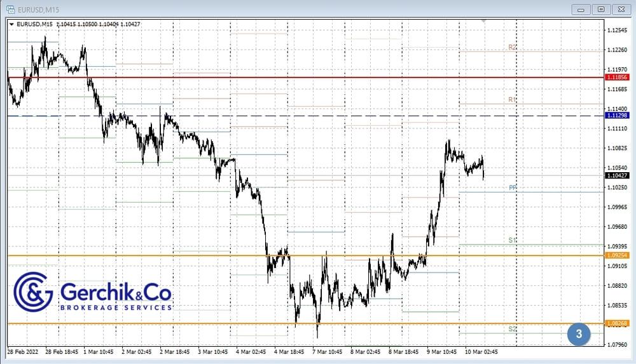Click the Gerchik & Co logo emblem
Image resolution: width=636 pixels, height=364 pixels.
click(34, 293)
